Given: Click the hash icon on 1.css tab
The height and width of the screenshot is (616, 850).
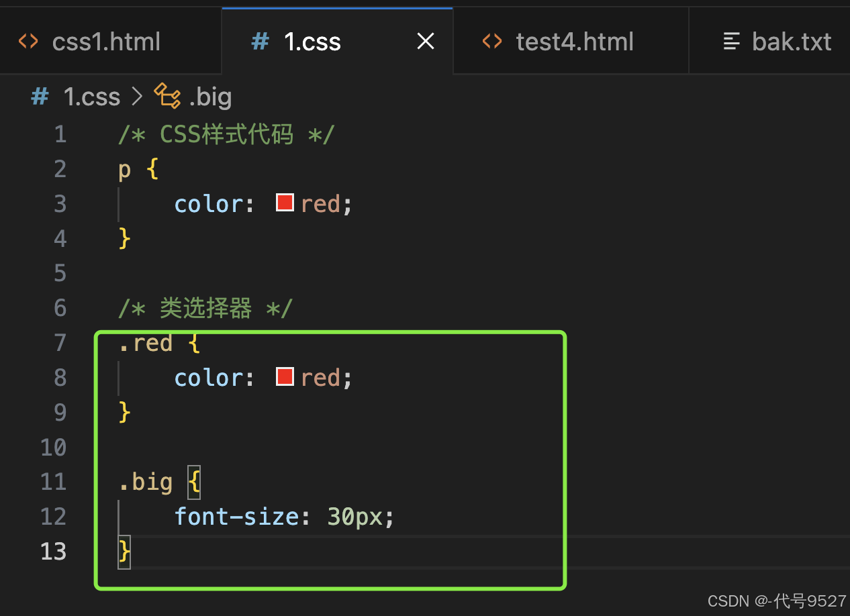Looking at the screenshot, I should (x=260, y=42).
